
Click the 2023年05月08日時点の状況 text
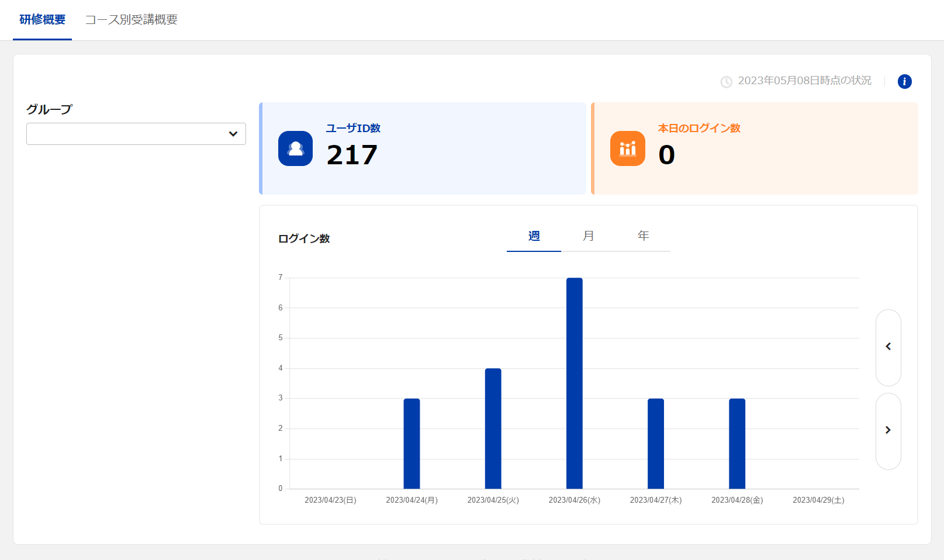pos(804,81)
